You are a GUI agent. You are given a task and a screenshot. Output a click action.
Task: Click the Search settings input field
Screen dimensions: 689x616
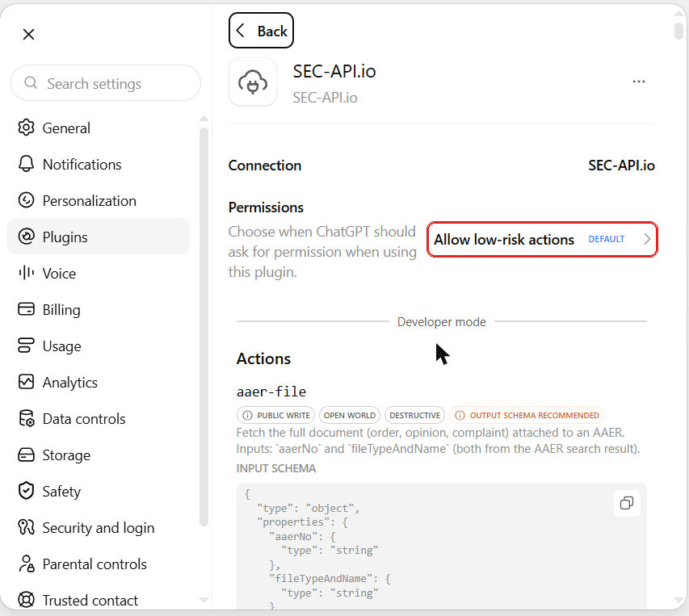[x=106, y=83]
